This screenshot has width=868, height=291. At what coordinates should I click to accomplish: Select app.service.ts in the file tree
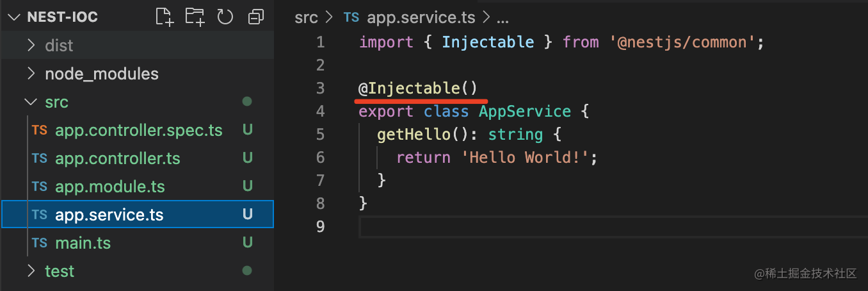[x=109, y=215]
